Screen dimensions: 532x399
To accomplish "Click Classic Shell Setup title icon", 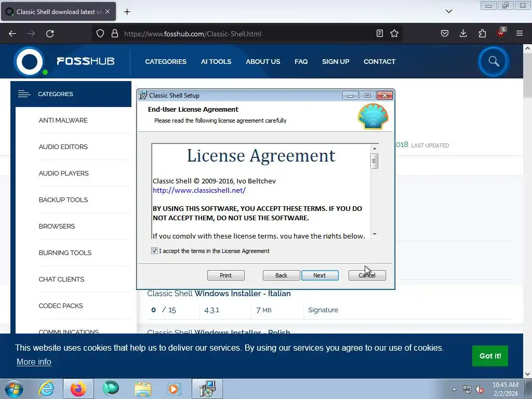I will pyautogui.click(x=143, y=96).
